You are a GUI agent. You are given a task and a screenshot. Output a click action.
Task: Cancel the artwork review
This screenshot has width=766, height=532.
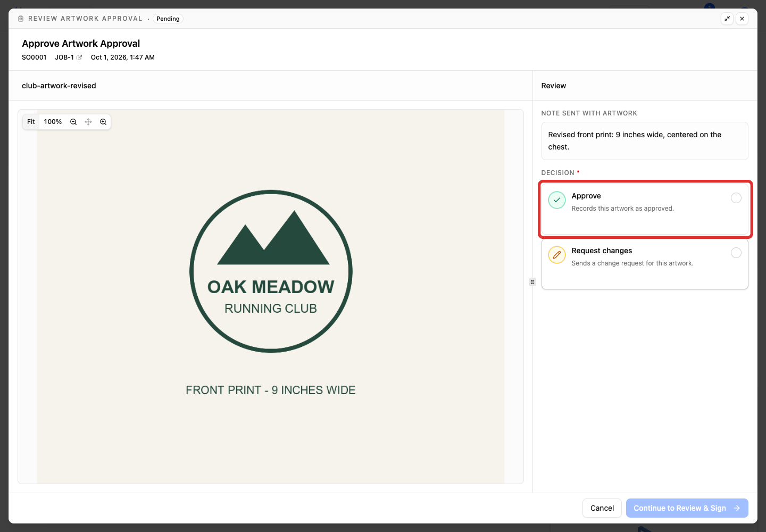point(602,508)
